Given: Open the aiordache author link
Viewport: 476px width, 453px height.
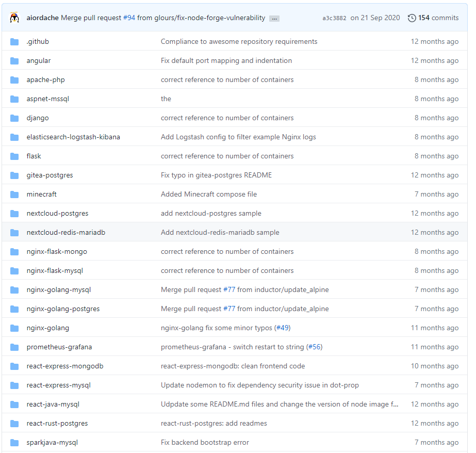Looking at the screenshot, I should pos(42,18).
